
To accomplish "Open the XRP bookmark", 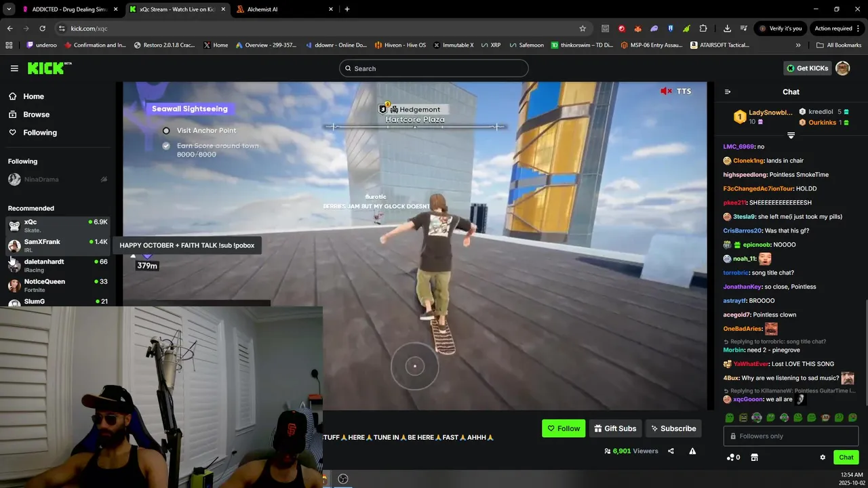I will pos(490,45).
